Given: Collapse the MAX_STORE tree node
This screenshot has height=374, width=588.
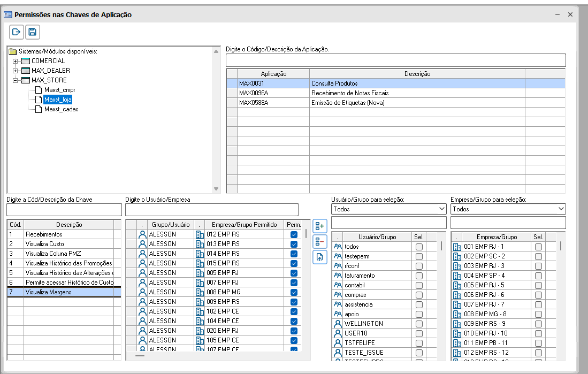Looking at the screenshot, I should pyautogui.click(x=16, y=80).
